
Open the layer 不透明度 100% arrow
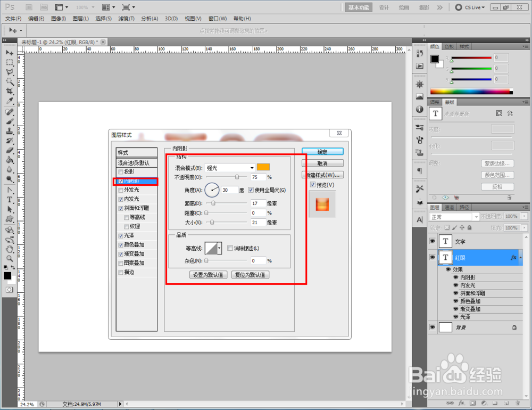coord(525,216)
